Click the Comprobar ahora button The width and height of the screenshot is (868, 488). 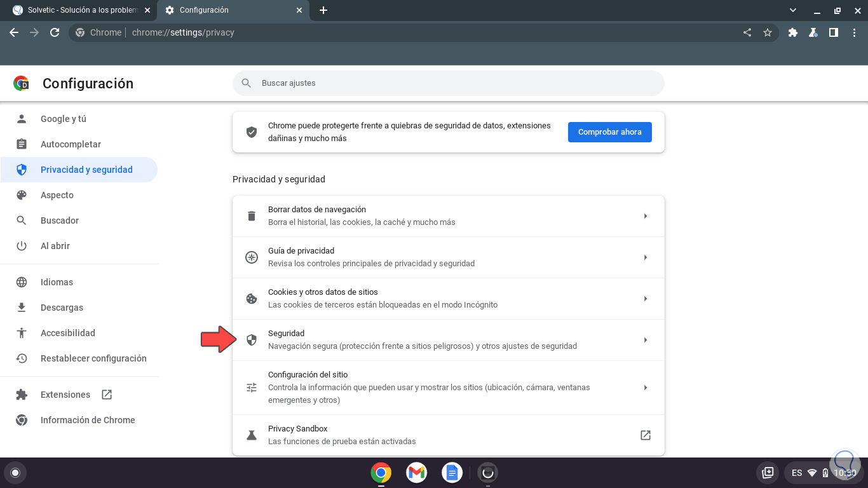(610, 132)
